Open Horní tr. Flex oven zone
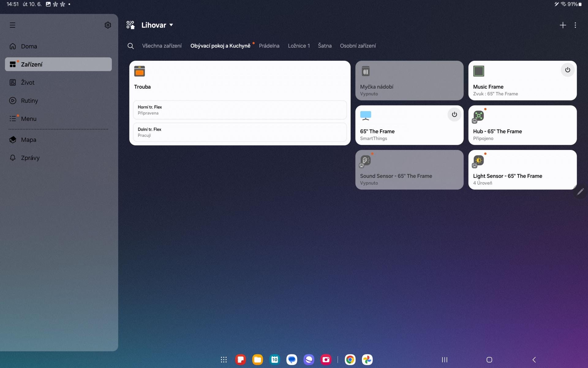 click(240, 110)
